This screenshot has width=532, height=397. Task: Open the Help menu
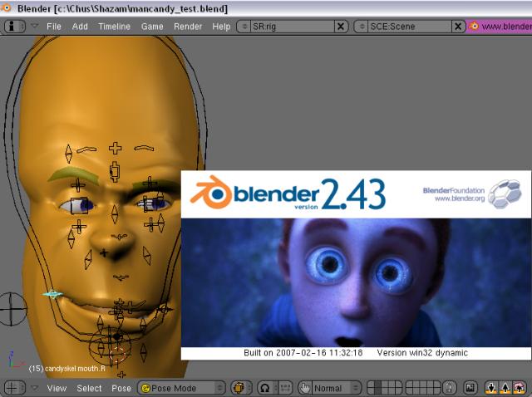pyautogui.click(x=221, y=27)
